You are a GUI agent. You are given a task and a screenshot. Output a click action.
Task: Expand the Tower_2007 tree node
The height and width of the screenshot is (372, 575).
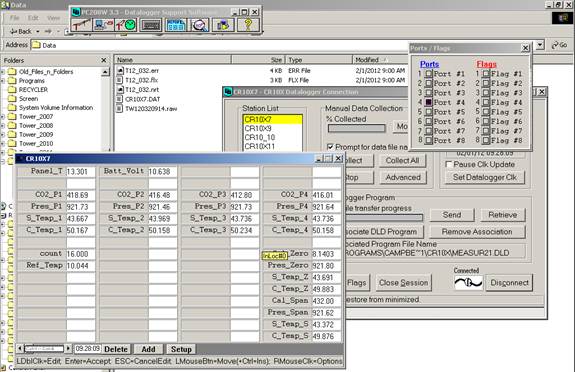(x=3, y=117)
